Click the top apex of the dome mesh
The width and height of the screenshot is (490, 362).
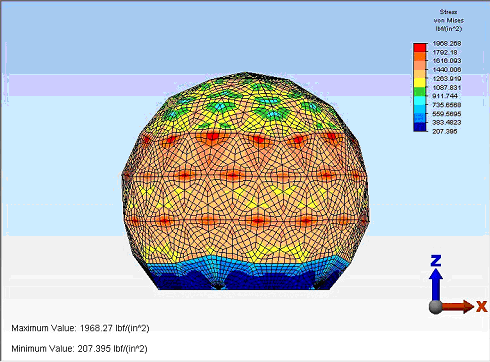(246, 73)
